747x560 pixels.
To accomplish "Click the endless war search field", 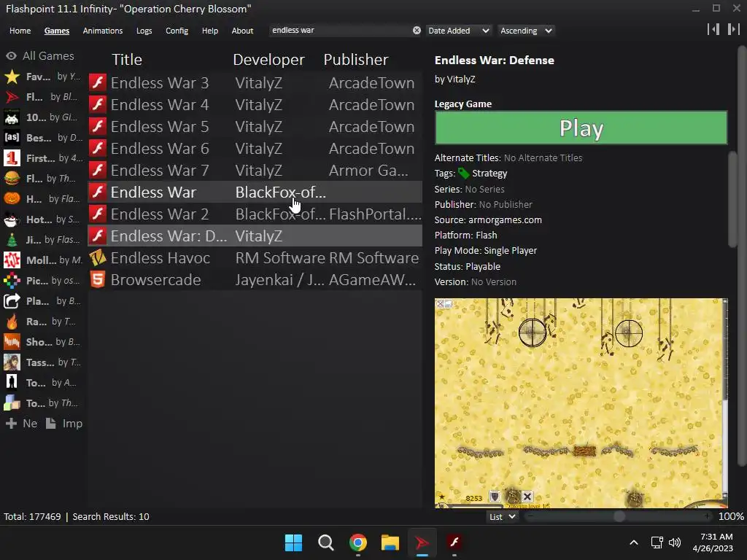I will pos(341,31).
